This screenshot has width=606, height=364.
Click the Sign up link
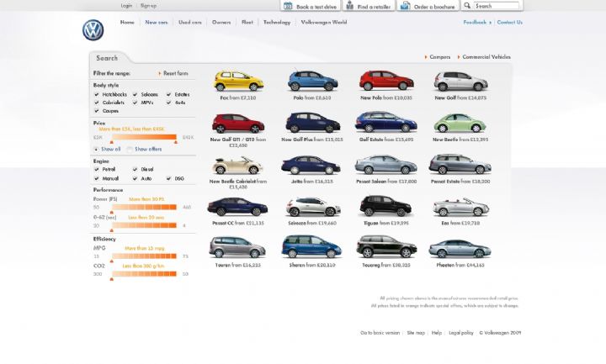pos(148,5)
